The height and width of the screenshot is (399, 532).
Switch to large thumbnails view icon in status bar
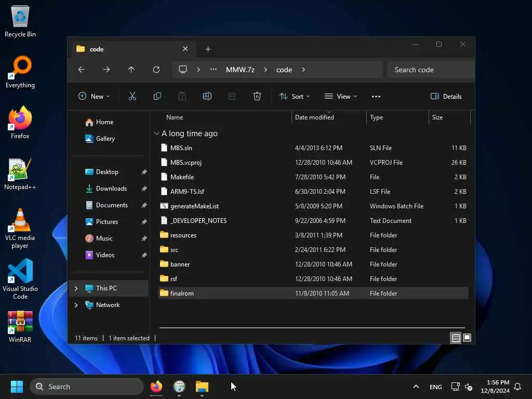click(467, 338)
